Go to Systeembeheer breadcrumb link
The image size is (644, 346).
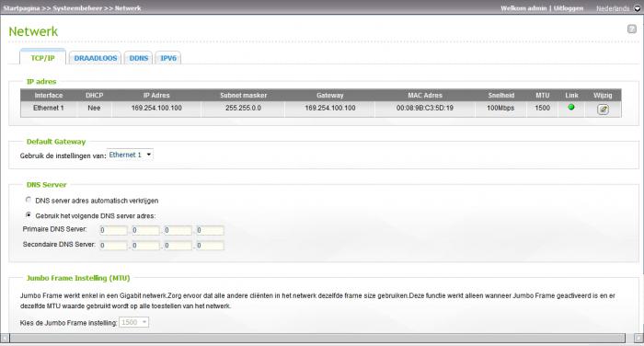click(77, 8)
